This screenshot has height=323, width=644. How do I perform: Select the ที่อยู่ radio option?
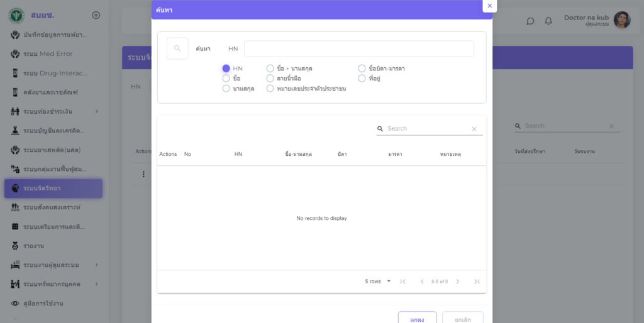362,79
